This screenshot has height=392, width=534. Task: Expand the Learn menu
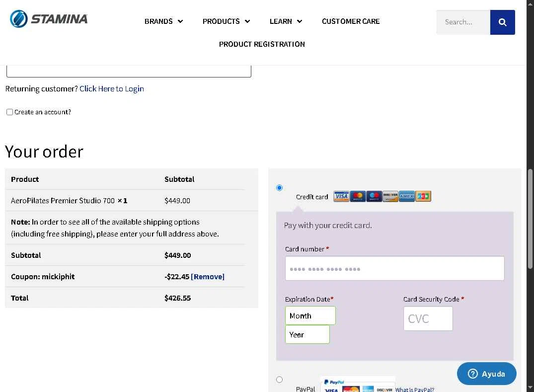pyautogui.click(x=286, y=21)
